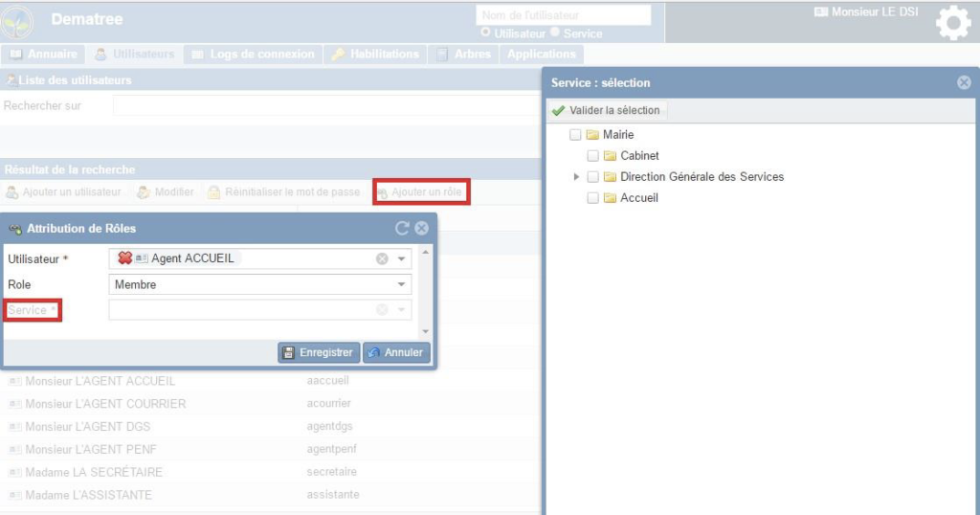Close the Service sélection panel

[964, 82]
